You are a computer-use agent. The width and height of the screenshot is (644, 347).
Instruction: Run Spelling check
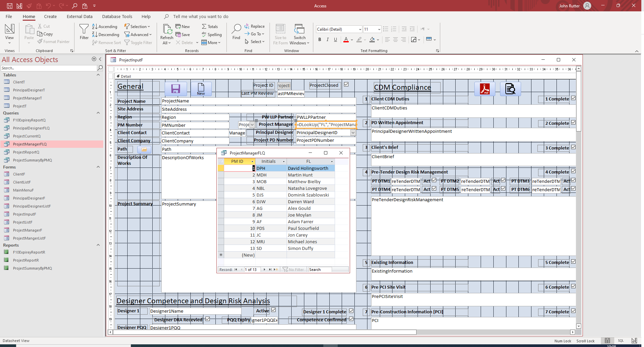click(x=211, y=34)
